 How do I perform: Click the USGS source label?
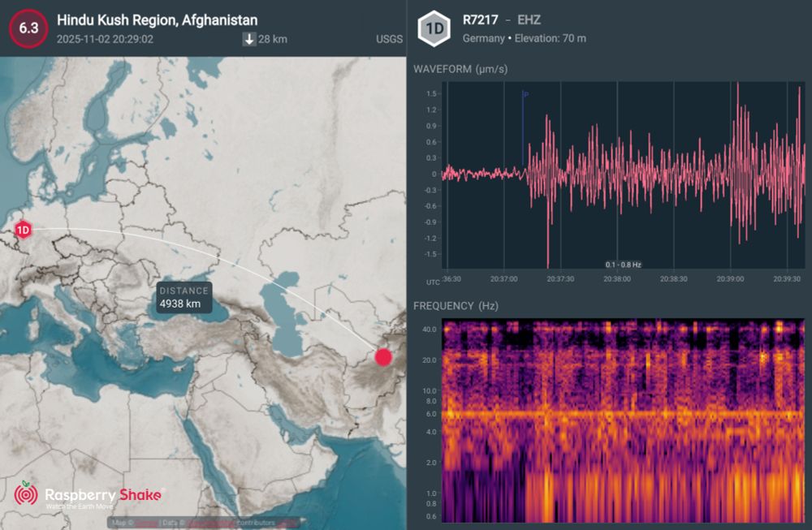coord(391,38)
